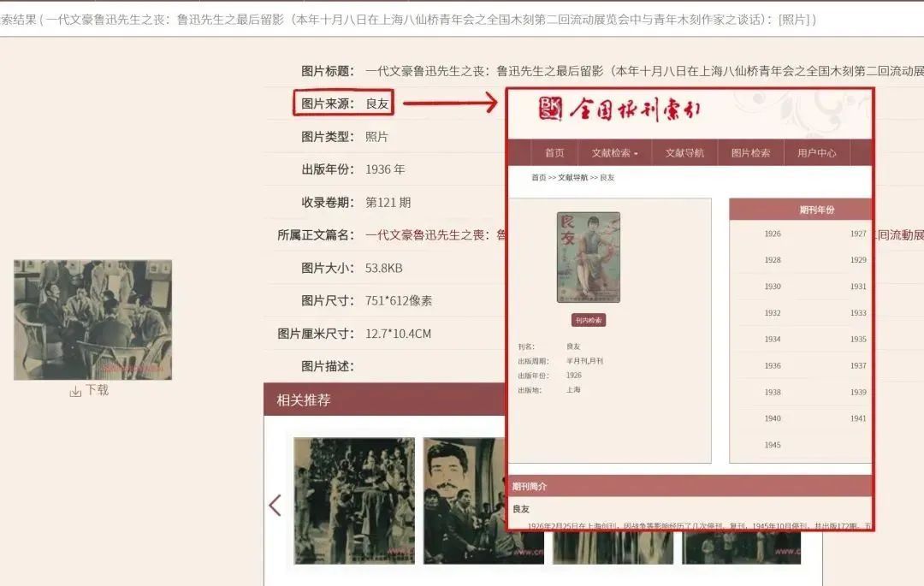Click the 下载 download link
The width and height of the screenshot is (924, 586).
pos(97,390)
